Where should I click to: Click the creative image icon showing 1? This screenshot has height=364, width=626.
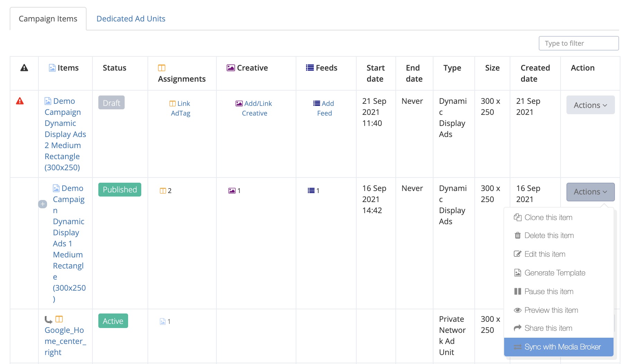click(232, 191)
